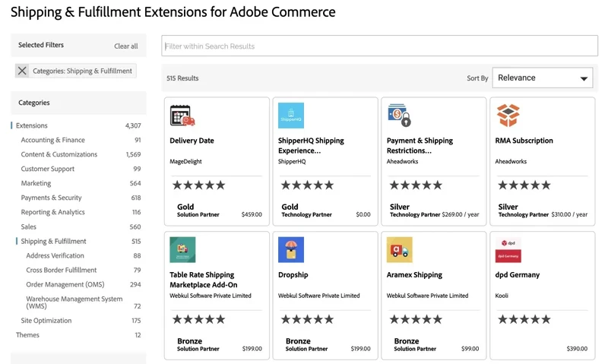Click Gold Technology Partner badge on ShipperHQ
This screenshot has height=364, width=608.
click(x=307, y=210)
